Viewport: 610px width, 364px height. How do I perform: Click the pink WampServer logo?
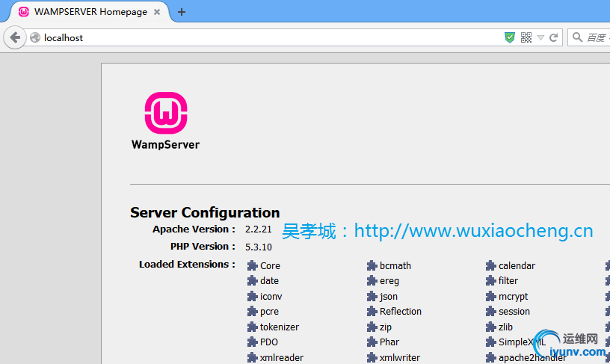click(x=166, y=113)
